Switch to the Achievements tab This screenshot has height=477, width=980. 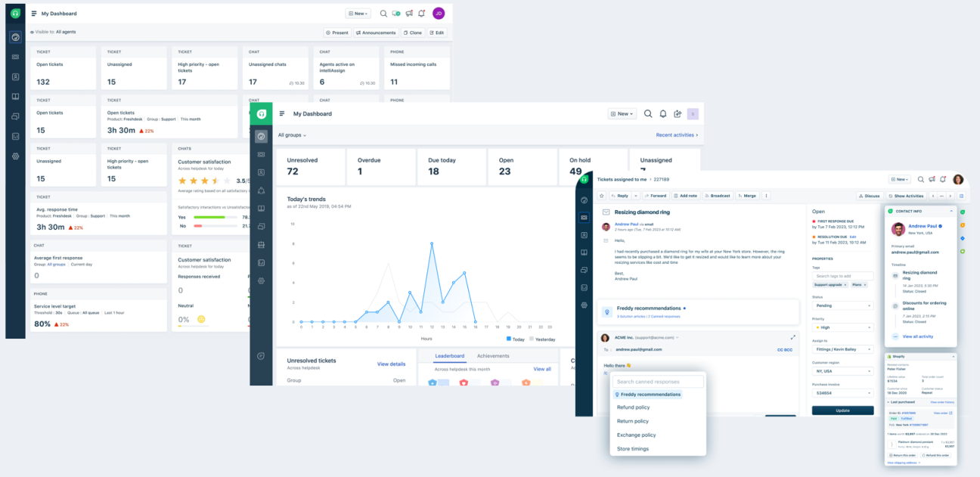coord(493,355)
